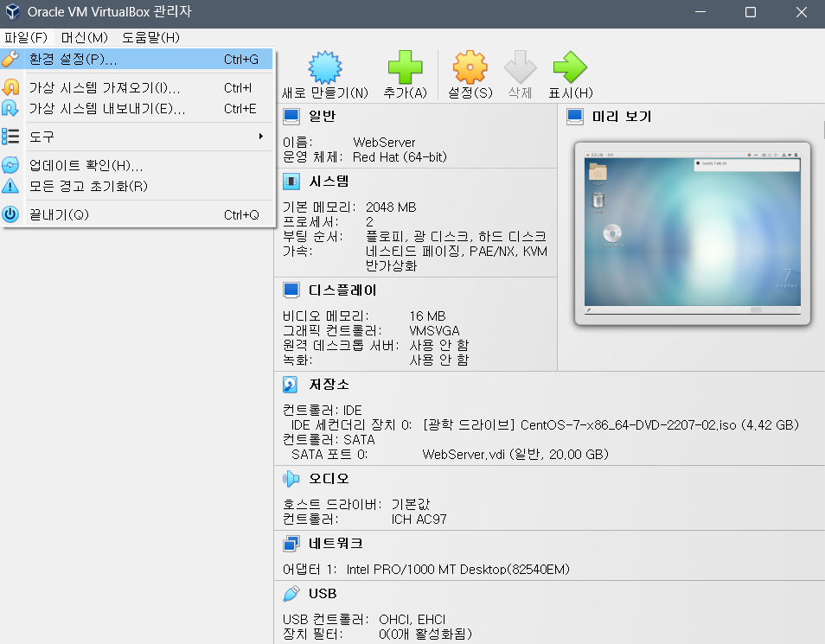Choose 끝내기(Q) to quit
This screenshot has width=825, height=644.
(137, 214)
